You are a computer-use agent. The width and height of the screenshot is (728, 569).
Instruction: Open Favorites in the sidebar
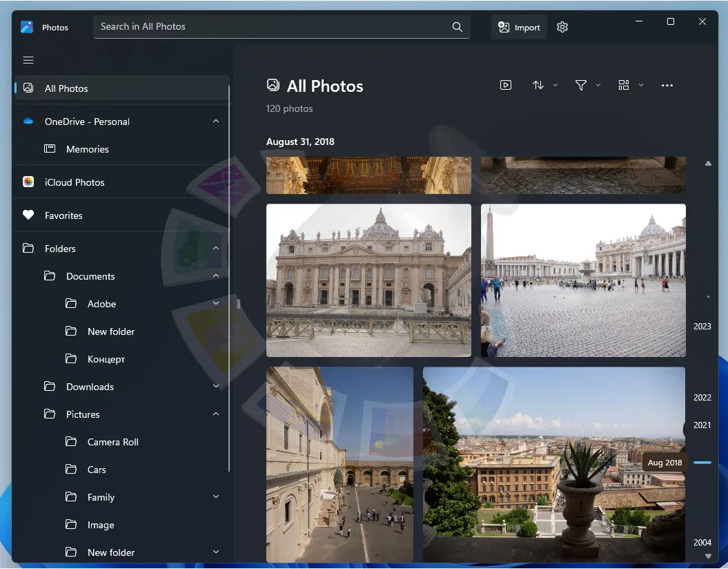(121, 215)
